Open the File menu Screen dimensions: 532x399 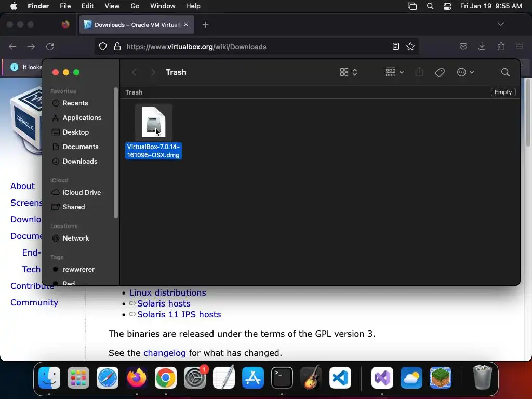65,6
